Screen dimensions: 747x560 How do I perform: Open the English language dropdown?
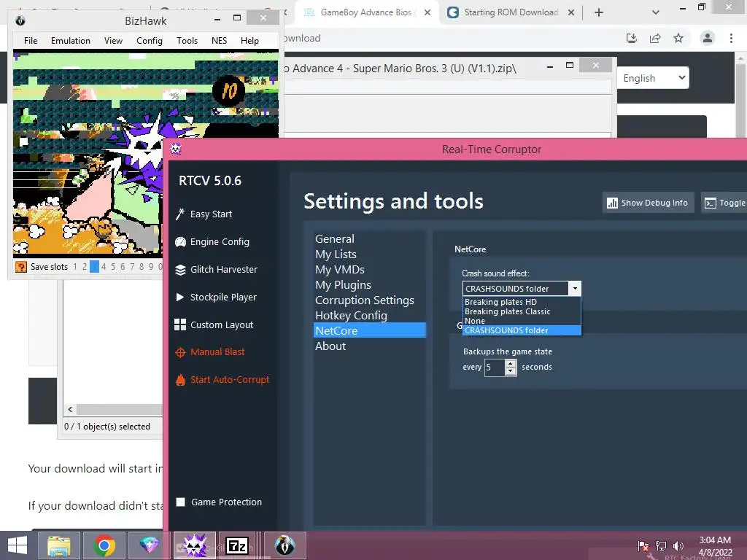[x=653, y=78]
